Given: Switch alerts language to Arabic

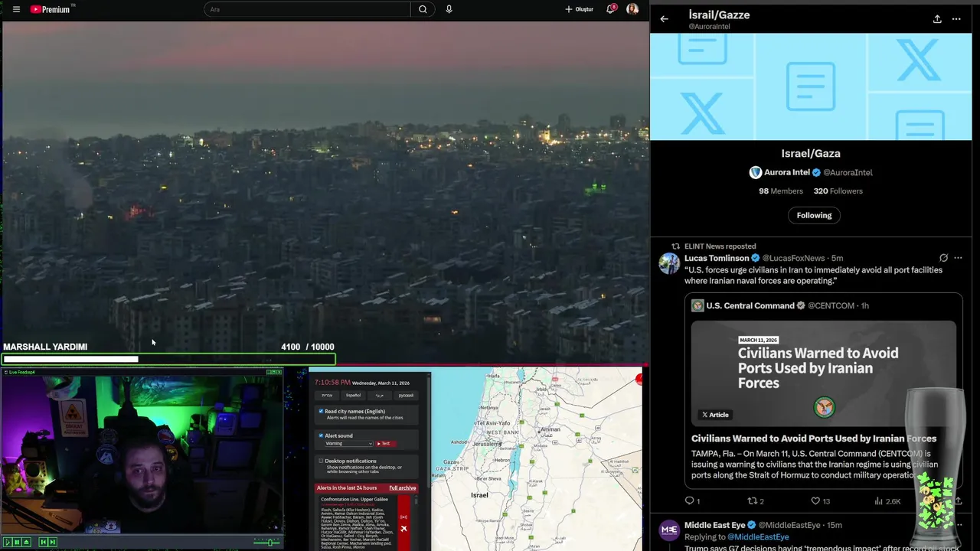Looking at the screenshot, I should pos(379,396).
